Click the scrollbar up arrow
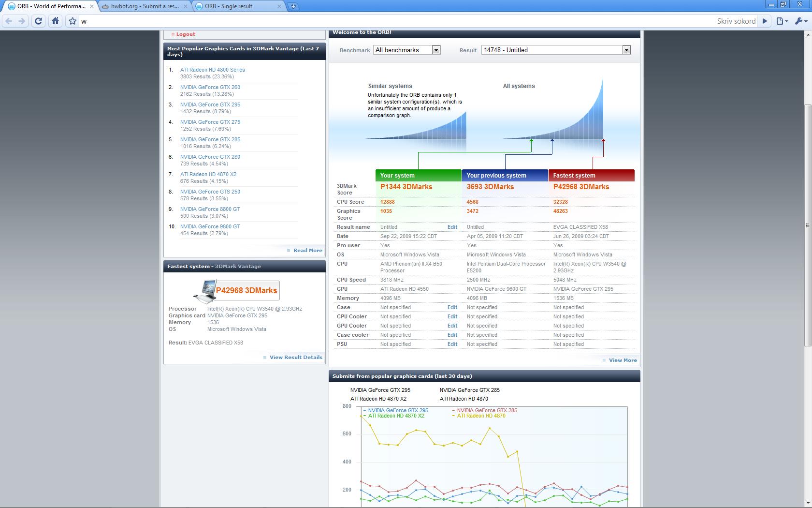 point(808,34)
